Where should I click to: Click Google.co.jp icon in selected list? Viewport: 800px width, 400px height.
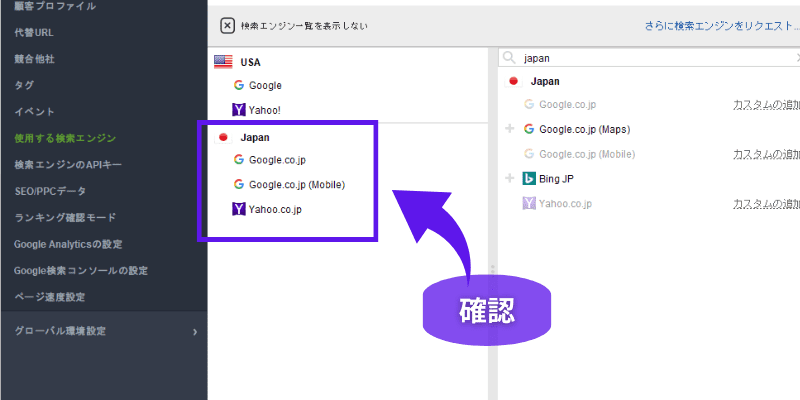tap(238, 160)
